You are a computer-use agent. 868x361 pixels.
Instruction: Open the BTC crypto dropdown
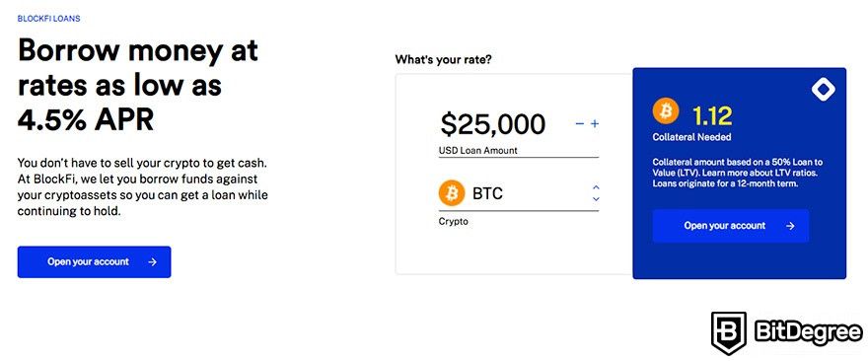coord(519,194)
